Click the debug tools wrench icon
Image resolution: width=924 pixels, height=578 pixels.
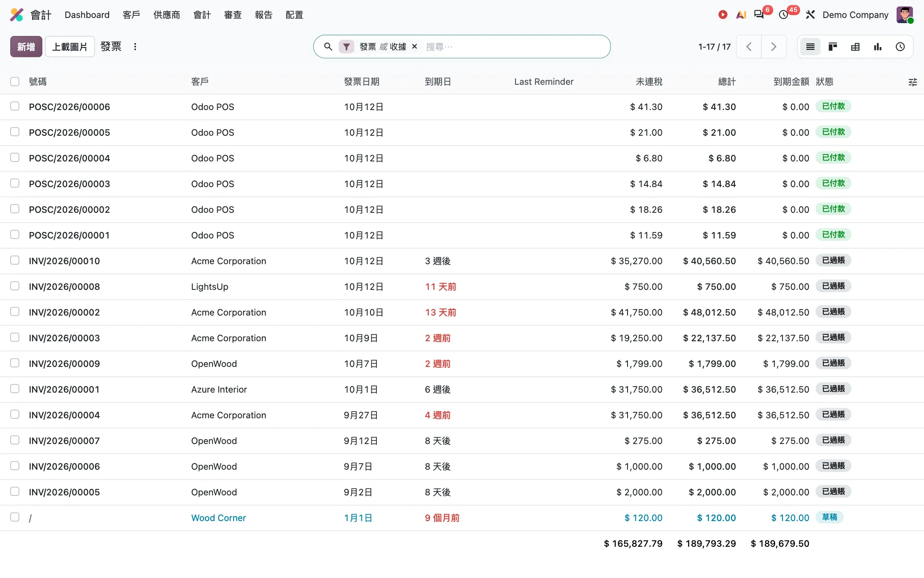(810, 15)
